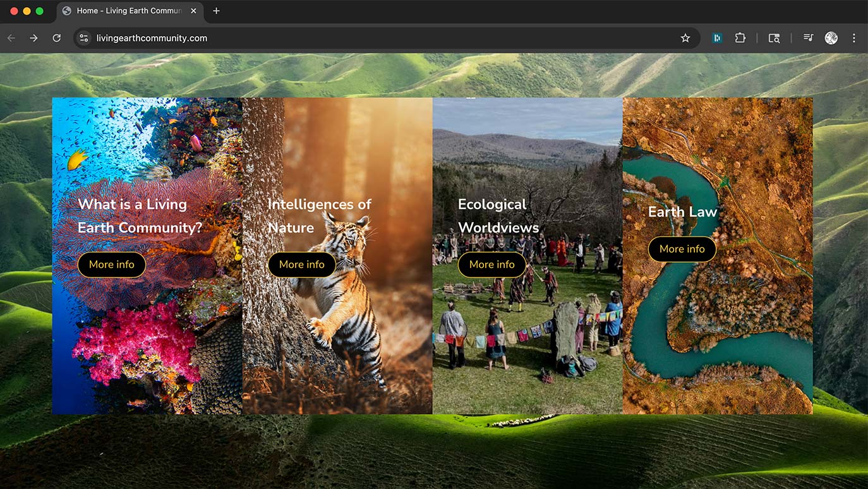This screenshot has height=489, width=868.
Task: Close the Home - Living Earth Community tab
Action: click(x=193, y=11)
